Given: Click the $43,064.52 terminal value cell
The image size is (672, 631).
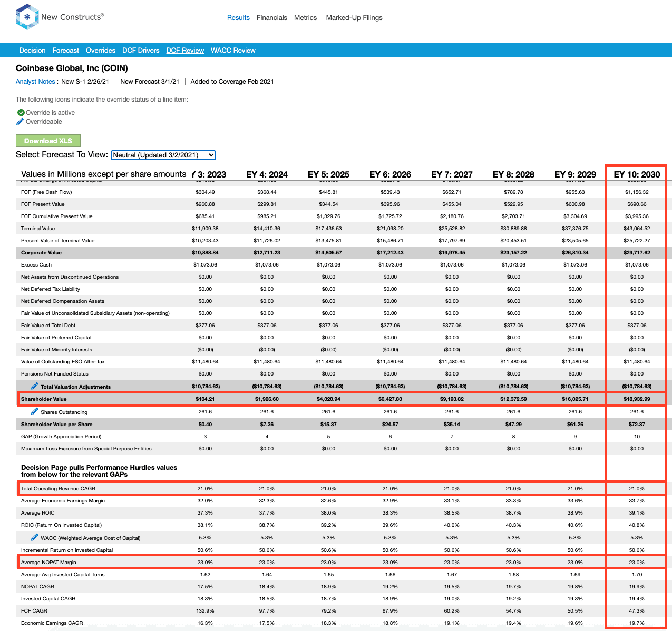Looking at the screenshot, I should [x=637, y=229].
